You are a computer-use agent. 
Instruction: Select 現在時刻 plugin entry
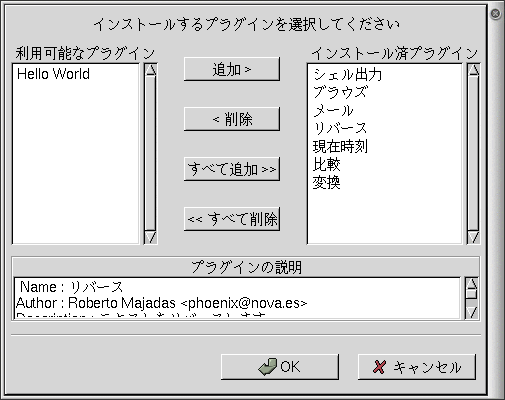pos(340,146)
